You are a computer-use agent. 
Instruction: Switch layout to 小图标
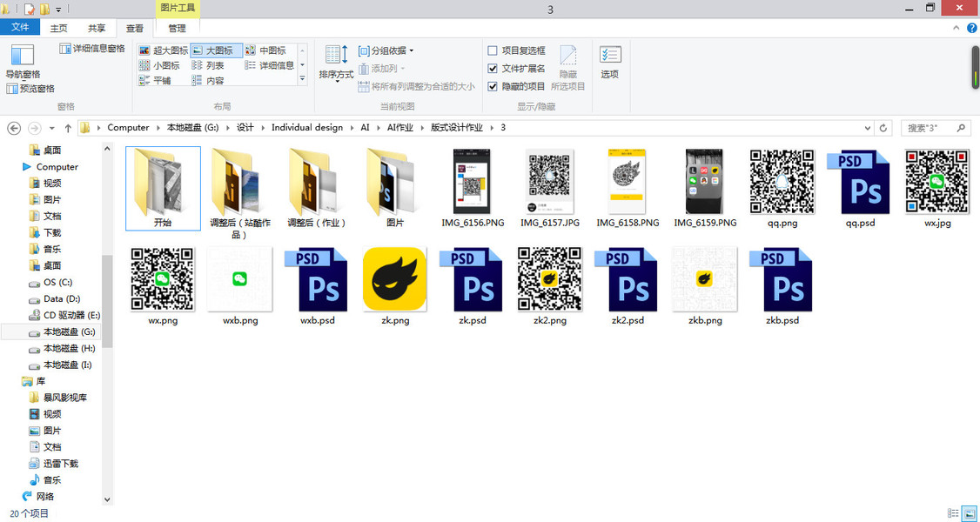[x=159, y=65]
